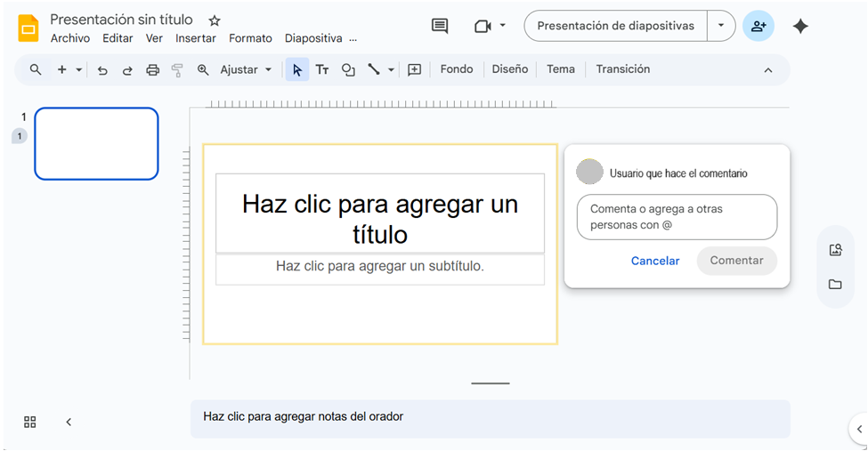Collapse the slide filmstrip panel
This screenshot has height=451, width=868.
(x=69, y=422)
